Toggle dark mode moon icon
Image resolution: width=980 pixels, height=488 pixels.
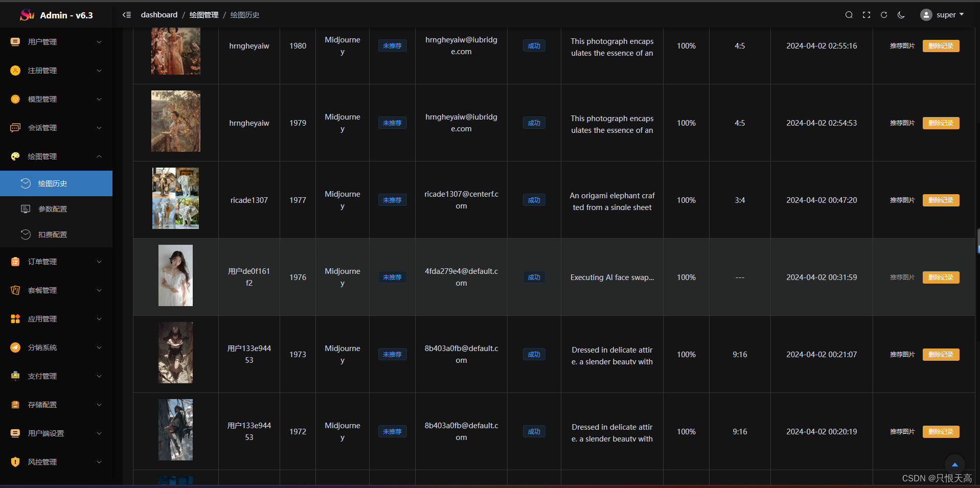(x=901, y=15)
